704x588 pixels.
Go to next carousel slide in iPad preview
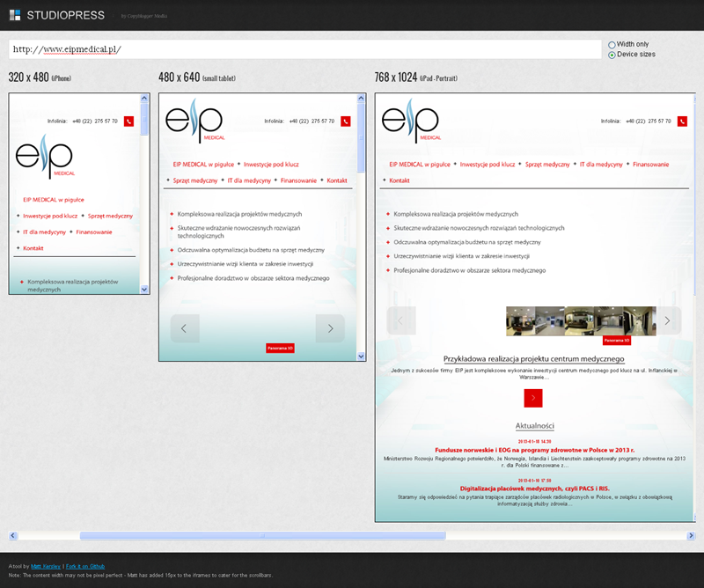[x=667, y=320]
